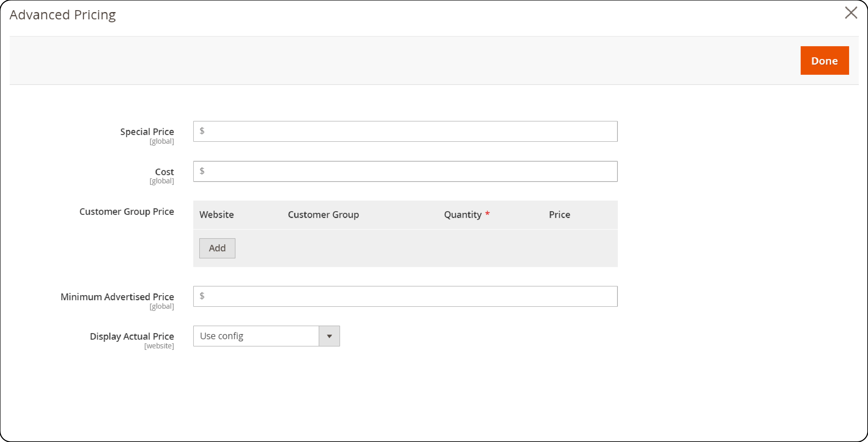
Task: Click the Quantity column header in pricing table
Action: [463, 214]
